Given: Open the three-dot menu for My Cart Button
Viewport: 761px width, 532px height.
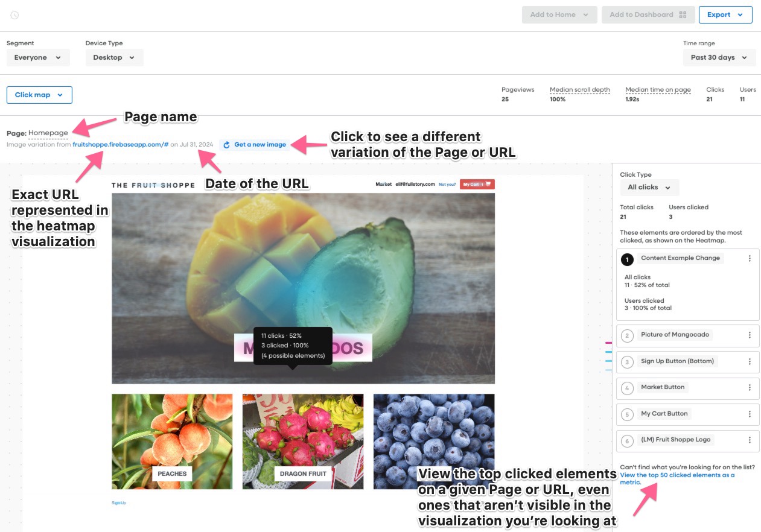Looking at the screenshot, I should pyautogui.click(x=750, y=414).
